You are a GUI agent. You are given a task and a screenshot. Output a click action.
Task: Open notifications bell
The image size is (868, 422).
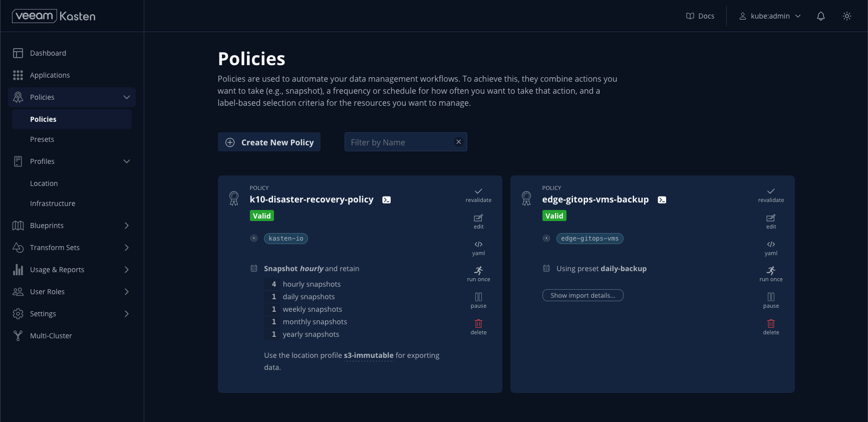[821, 16]
